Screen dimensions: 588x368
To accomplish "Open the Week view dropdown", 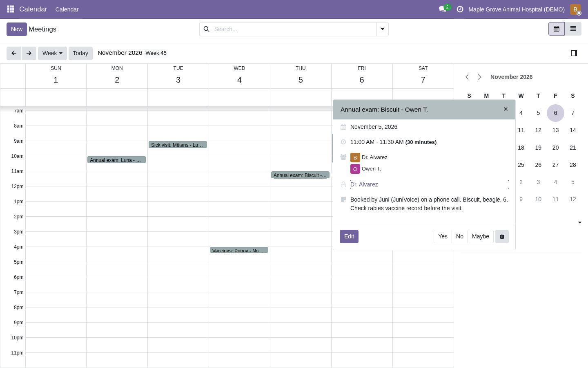I will pyautogui.click(x=52, y=53).
